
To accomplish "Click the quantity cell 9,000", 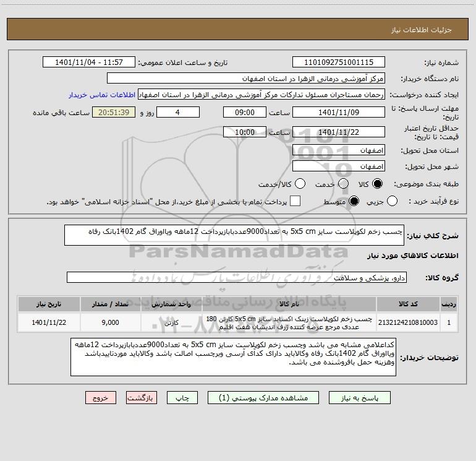I will 110,322.
